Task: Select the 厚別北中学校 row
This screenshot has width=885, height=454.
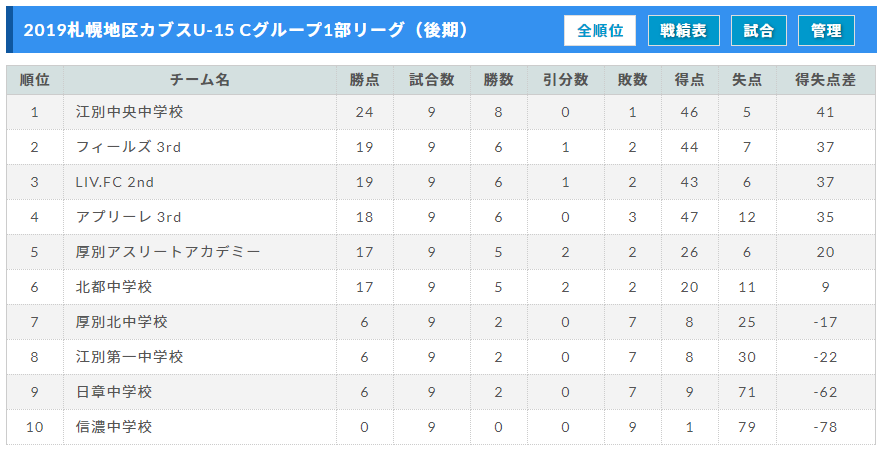Action: tap(441, 322)
